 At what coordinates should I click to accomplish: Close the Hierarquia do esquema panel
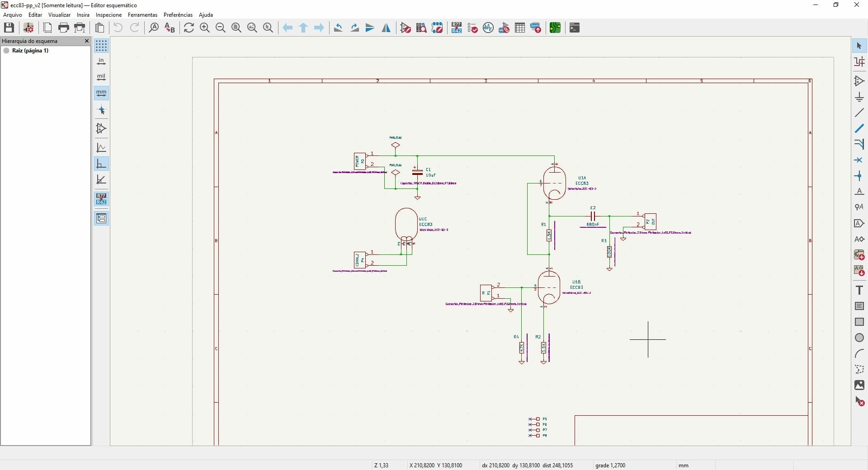[x=86, y=41]
